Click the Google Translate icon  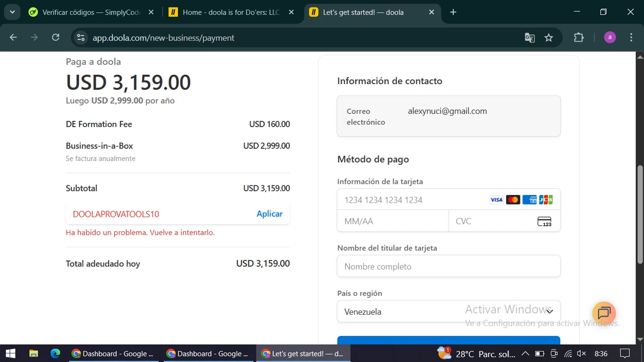[x=530, y=38]
